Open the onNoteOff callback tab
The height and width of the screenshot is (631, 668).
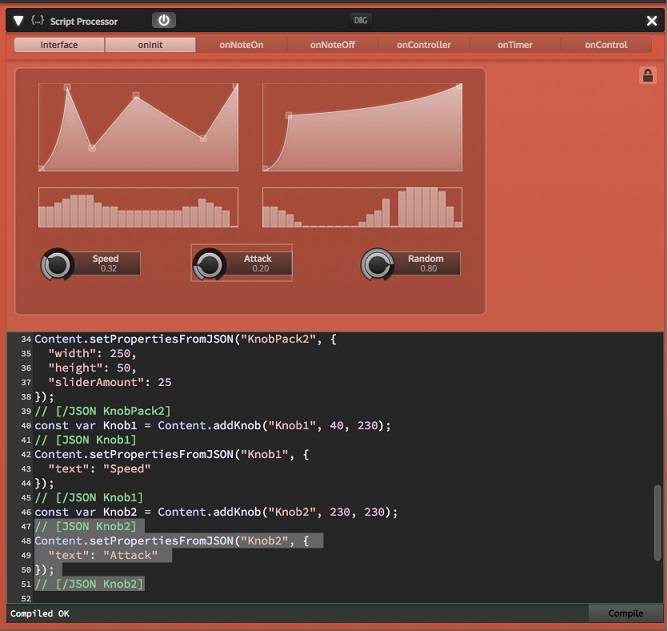(332, 45)
